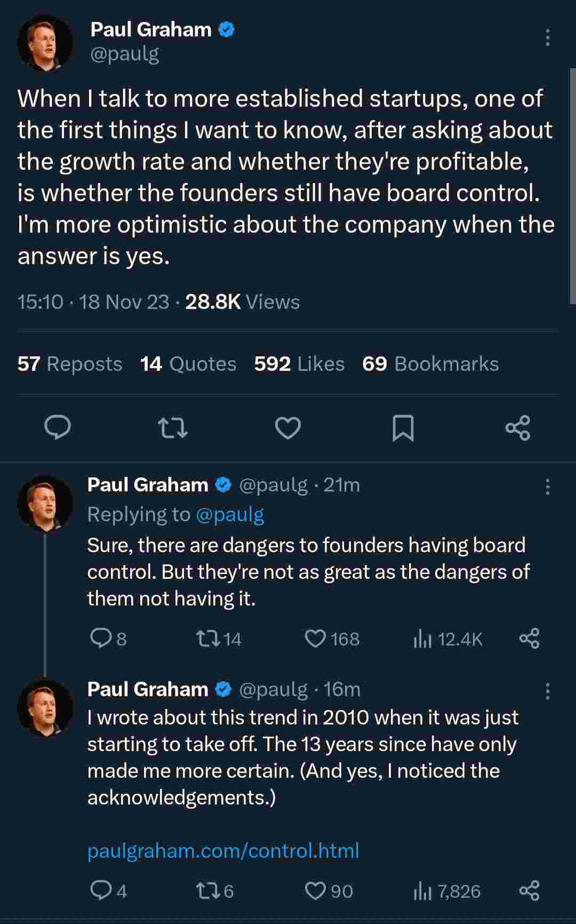The height and width of the screenshot is (924, 576).
Task: Reply to the main tweet
Action: point(58,428)
